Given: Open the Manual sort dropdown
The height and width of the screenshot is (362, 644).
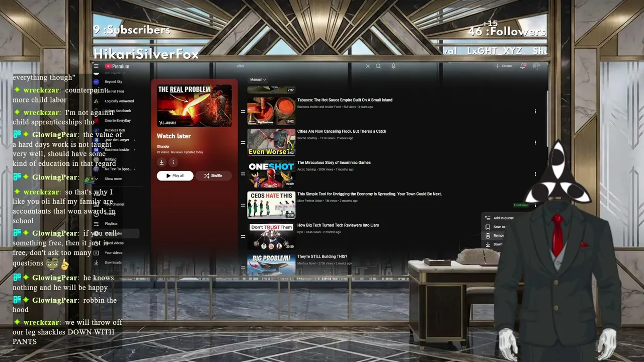Looking at the screenshot, I should 258,79.
